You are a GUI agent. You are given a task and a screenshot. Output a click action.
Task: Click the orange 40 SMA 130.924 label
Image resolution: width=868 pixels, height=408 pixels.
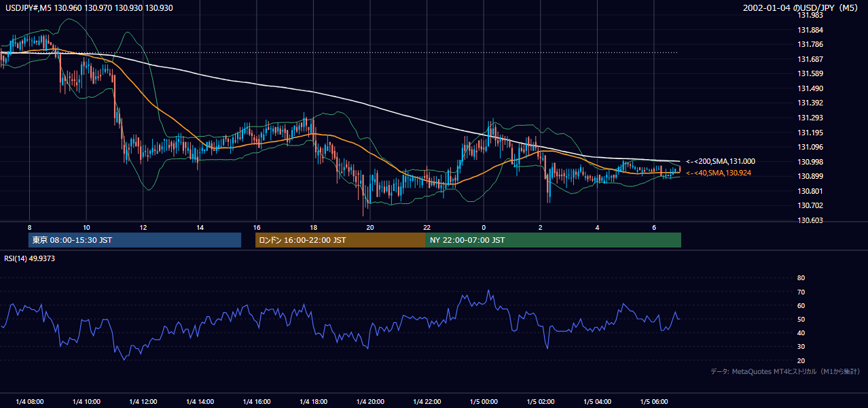click(719, 173)
